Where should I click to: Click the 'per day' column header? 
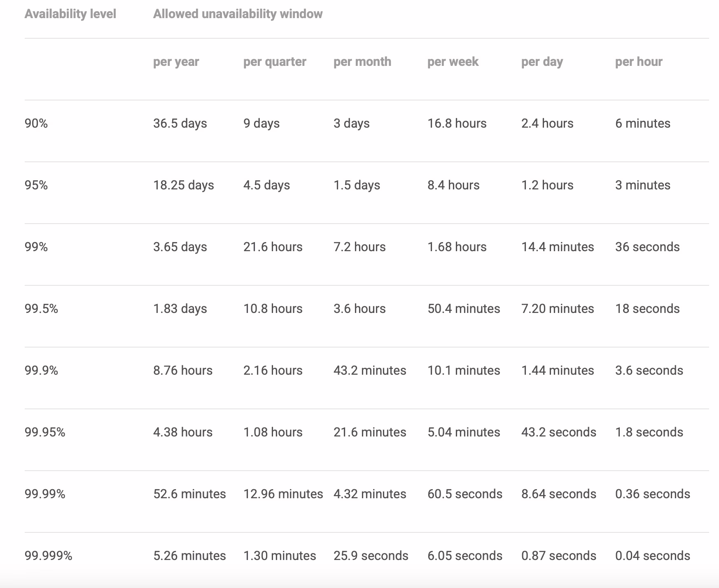click(x=542, y=62)
